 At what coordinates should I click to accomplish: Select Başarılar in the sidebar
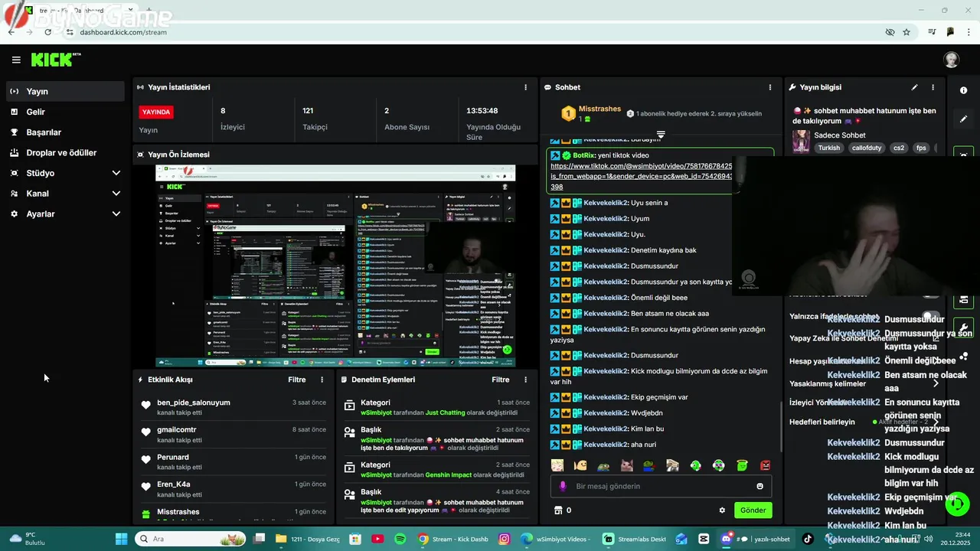65,132
